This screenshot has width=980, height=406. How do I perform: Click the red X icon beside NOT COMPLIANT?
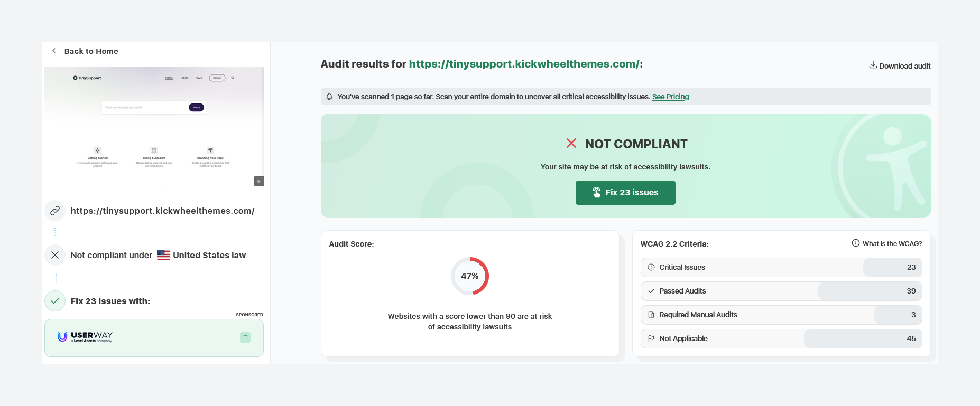[571, 143]
